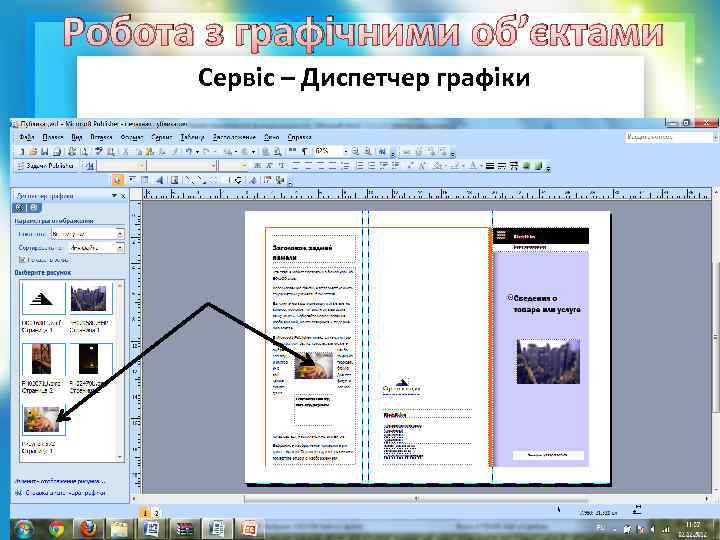
Task: Select the Text Box tool
Action: (131, 180)
